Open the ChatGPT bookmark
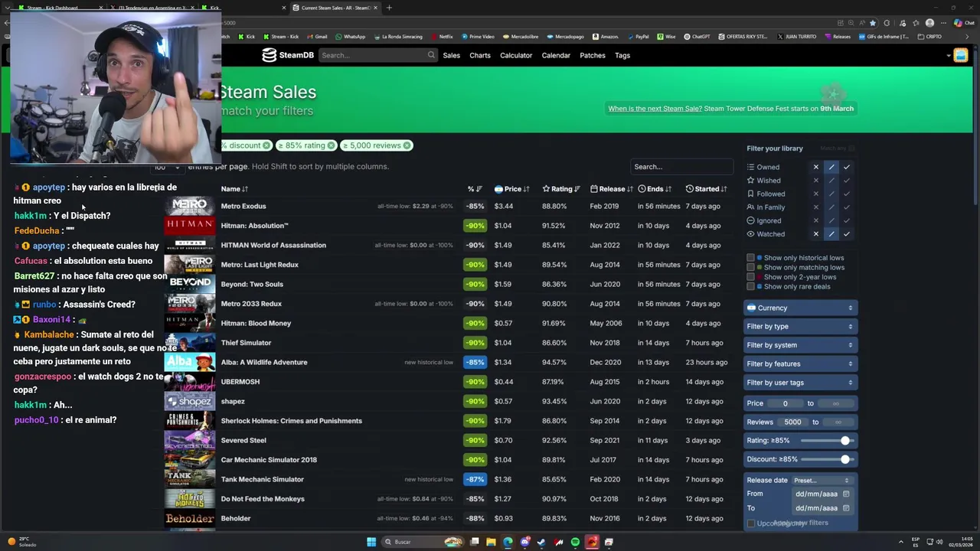Viewport: 980px width, 551px height. click(x=697, y=36)
